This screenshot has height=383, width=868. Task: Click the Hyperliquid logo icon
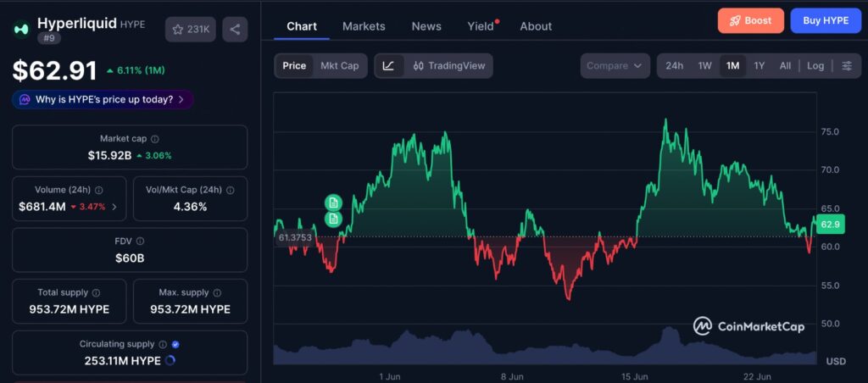tap(21, 29)
